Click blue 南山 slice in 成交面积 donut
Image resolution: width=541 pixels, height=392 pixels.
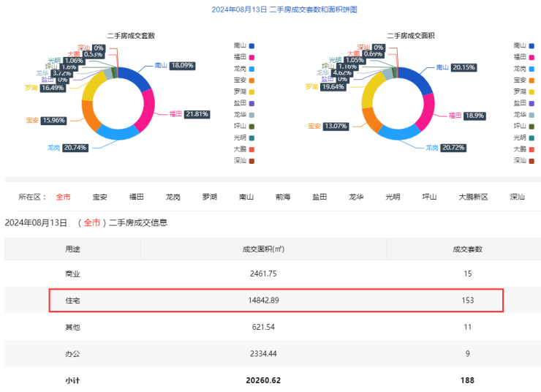click(417, 78)
